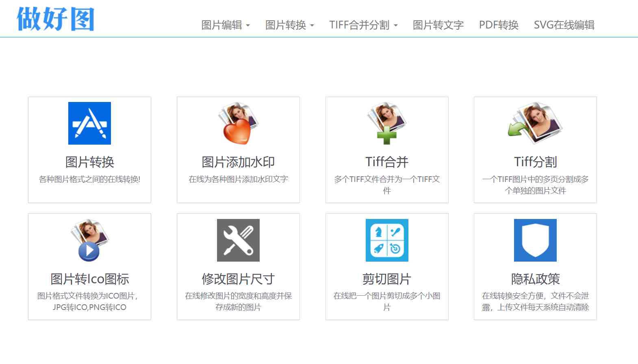Click the green plus Tiff合并 icon
This screenshot has height=364, width=638.
tap(387, 123)
